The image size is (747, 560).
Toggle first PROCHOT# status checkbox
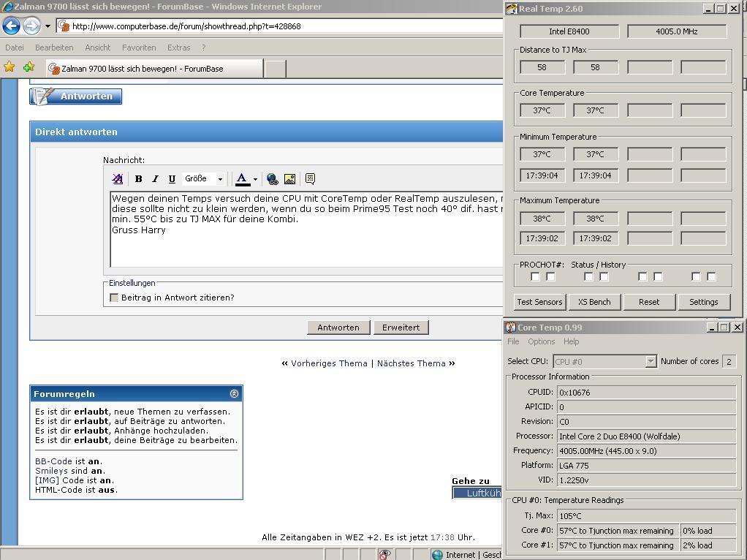(535, 276)
